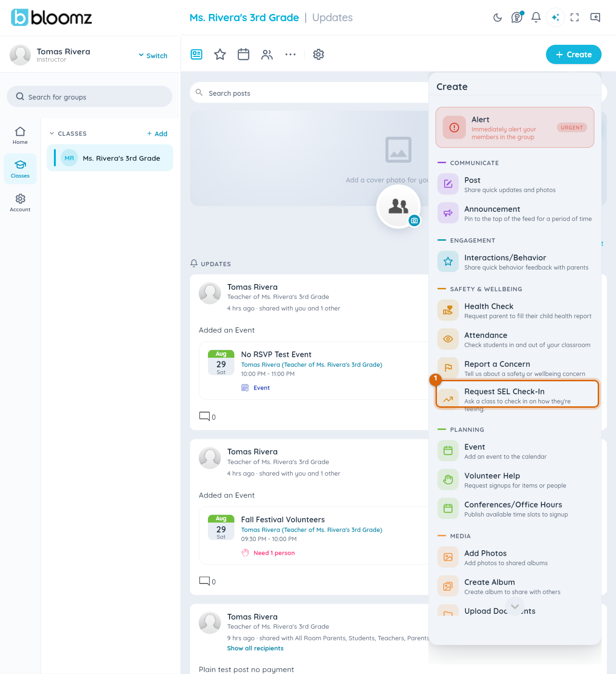Click Add class link
Image resolution: width=616 pixels, height=674 pixels.
(x=157, y=134)
